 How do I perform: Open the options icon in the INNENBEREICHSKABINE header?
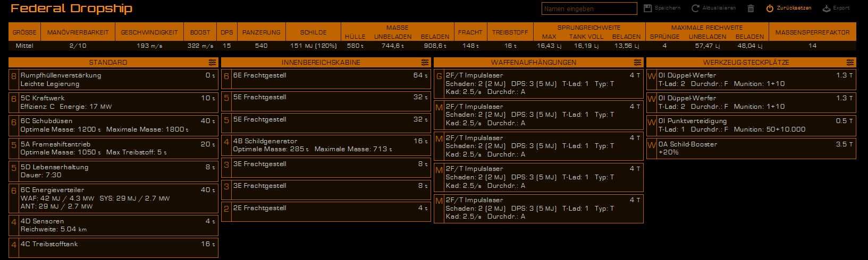pyautogui.click(x=425, y=63)
